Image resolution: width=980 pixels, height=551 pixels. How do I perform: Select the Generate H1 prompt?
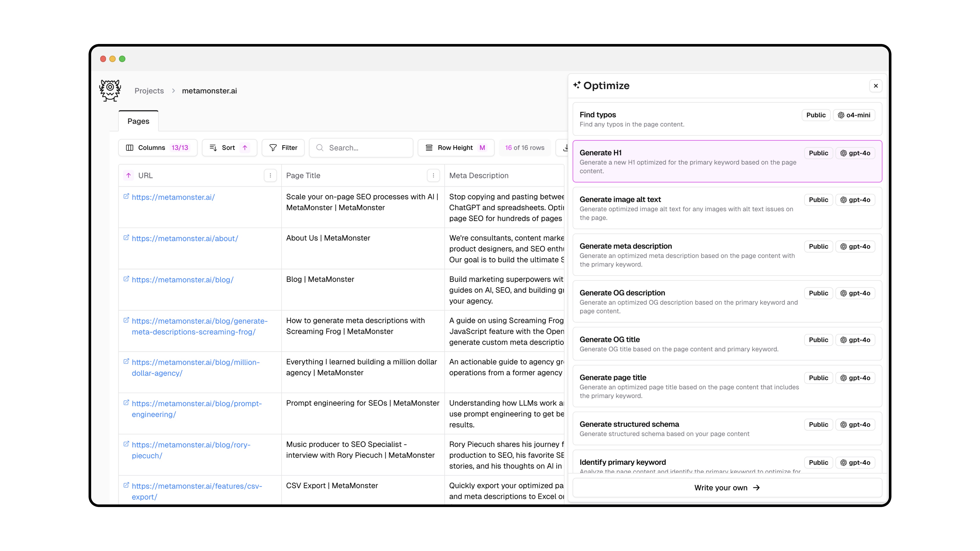[727, 161]
